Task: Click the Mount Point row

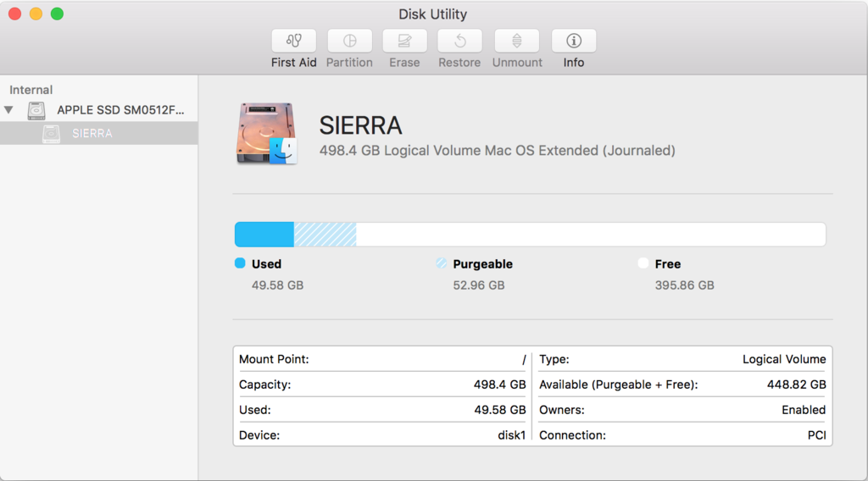Action: coord(382,359)
